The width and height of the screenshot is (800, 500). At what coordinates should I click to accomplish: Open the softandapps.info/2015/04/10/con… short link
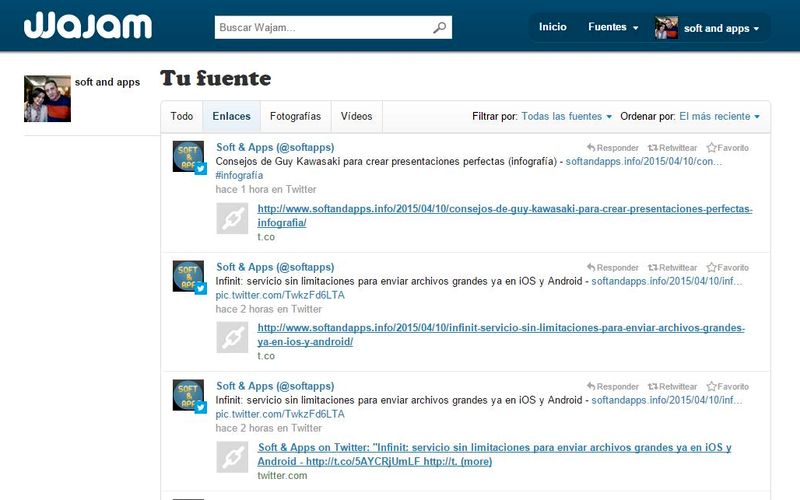pyautogui.click(x=644, y=162)
